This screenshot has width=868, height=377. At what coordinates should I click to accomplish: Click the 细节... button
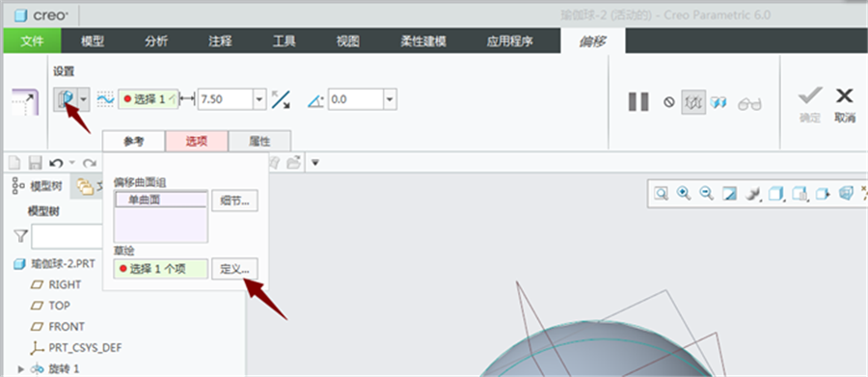pyautogui.click(x=234, y=201)
